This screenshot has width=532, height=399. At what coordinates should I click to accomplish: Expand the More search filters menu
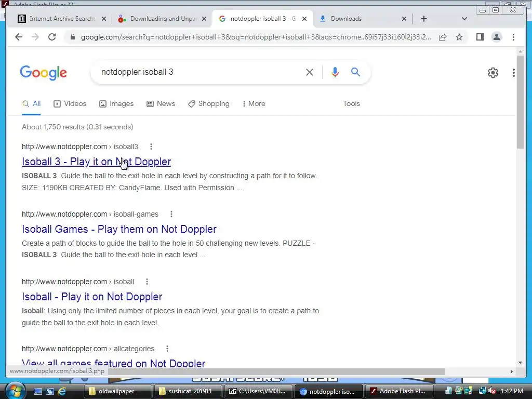[254, 104]
